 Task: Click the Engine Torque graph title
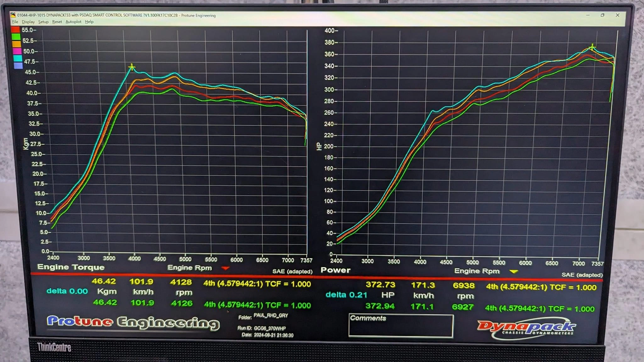pyautogui.click(x=71, y=267)
